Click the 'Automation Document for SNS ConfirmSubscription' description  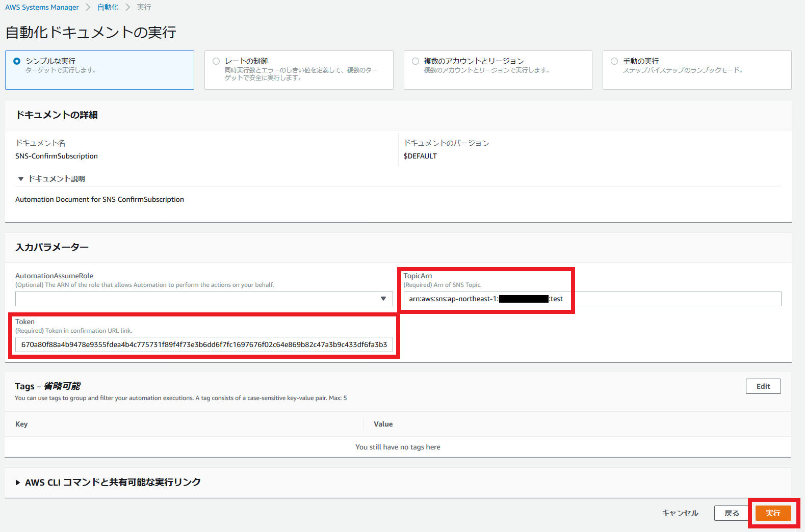[x=99, y=199]
